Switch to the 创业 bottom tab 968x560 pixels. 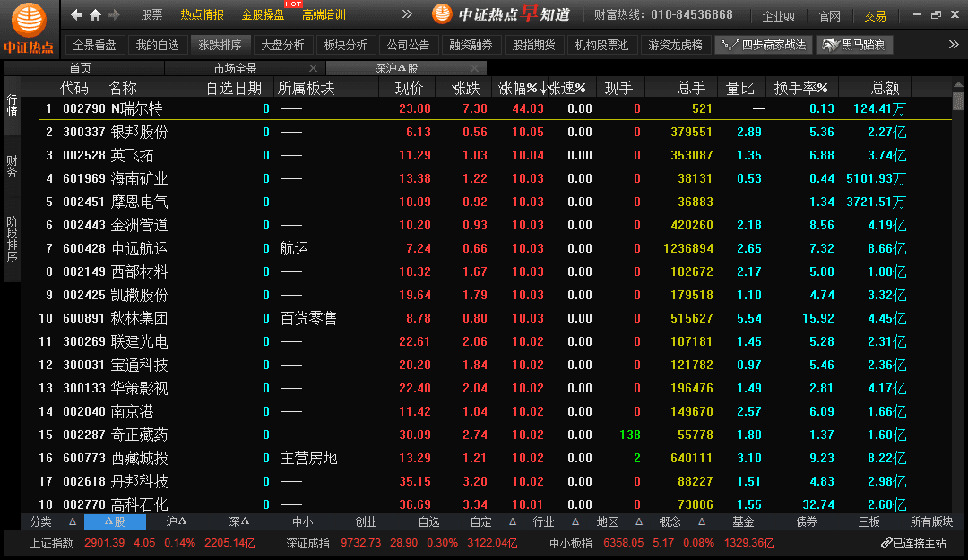pos(366,521)
